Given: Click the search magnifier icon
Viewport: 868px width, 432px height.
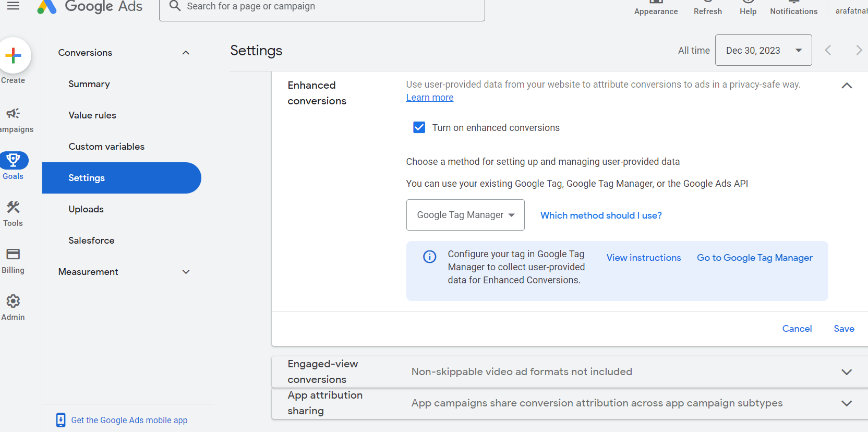Looking at the screenshot, I should [175, 6].
